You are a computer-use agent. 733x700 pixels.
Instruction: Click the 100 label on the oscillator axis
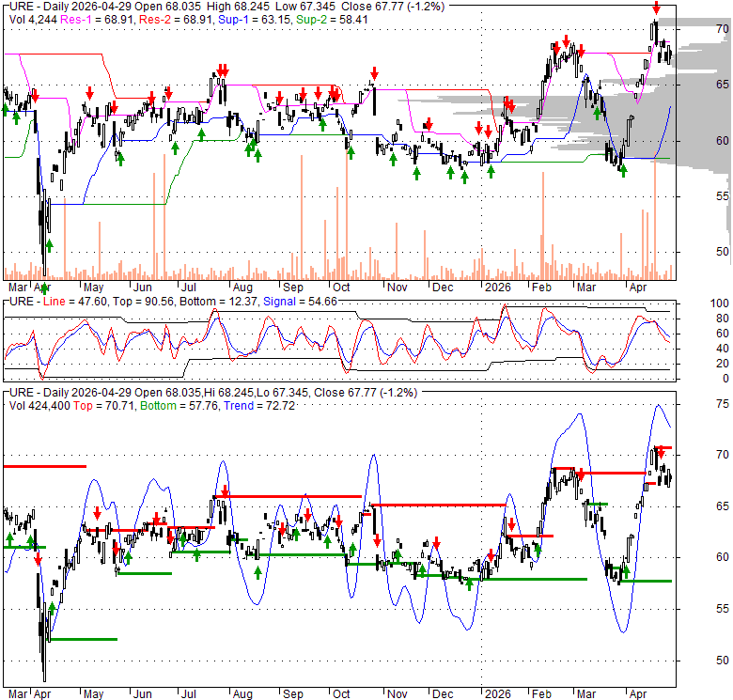pyautogui.click(x=720, y=303)
